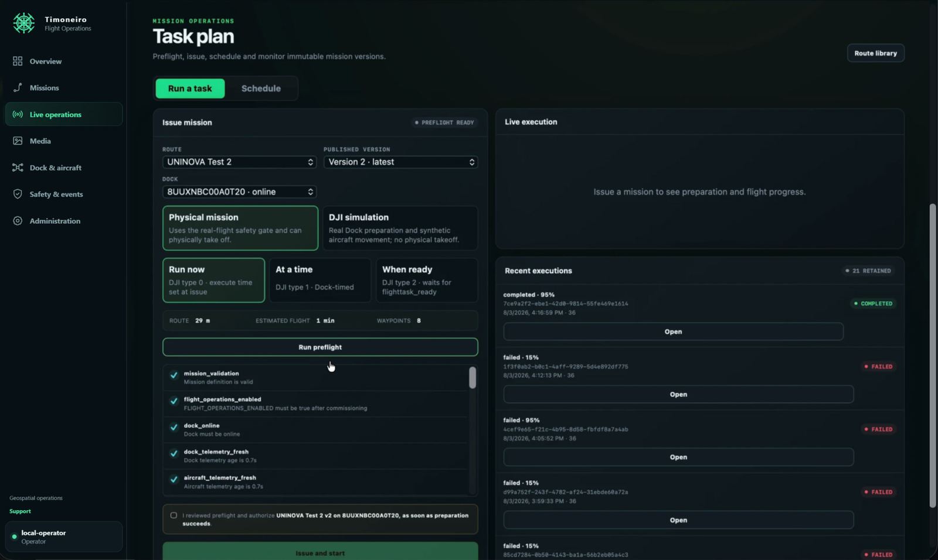Click the Dock & aircraft drone icon
The image size is (938, 560).
[18, 168]
